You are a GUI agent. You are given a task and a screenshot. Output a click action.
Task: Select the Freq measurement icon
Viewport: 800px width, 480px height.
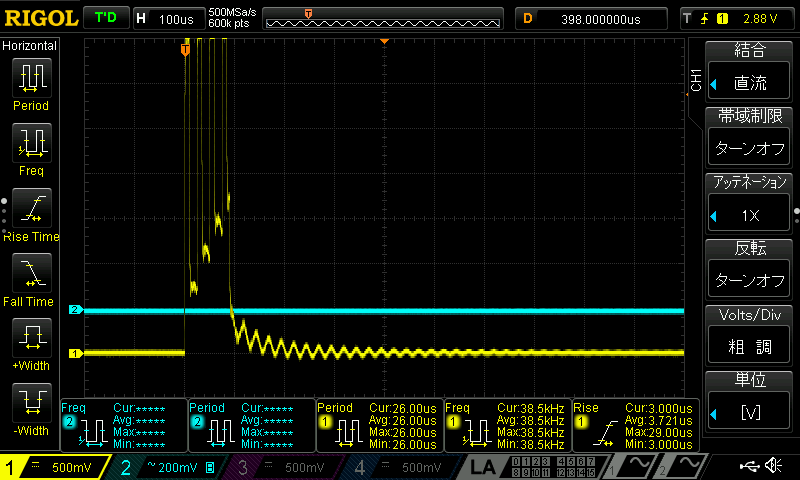[31, 143]
